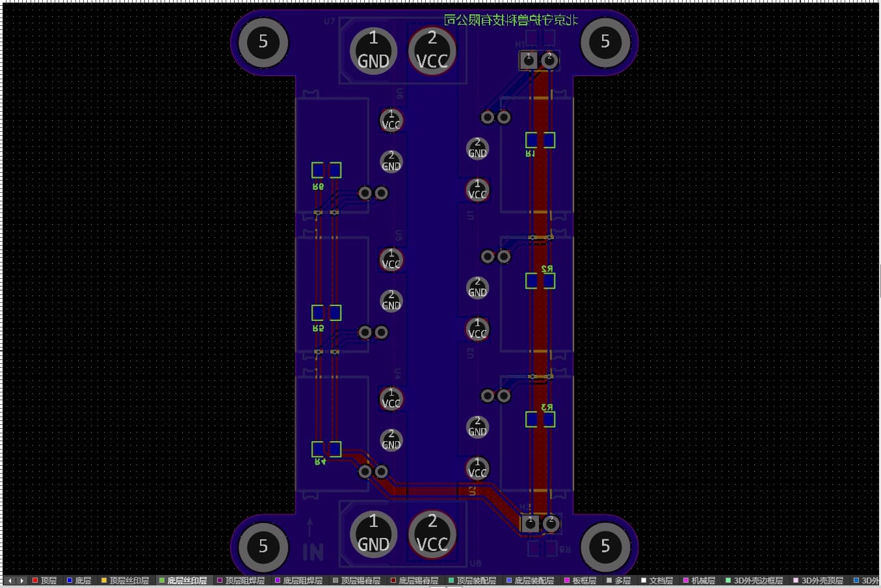
Task: Select the bottom-left mounting hole labeled 5
Action: [x=263, y=546]
